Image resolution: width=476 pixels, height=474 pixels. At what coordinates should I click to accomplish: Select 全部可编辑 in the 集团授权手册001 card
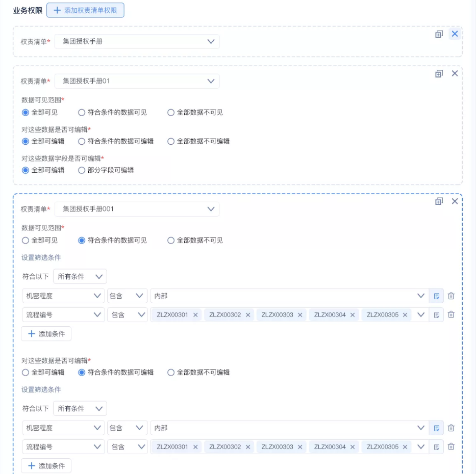point(26,373)
